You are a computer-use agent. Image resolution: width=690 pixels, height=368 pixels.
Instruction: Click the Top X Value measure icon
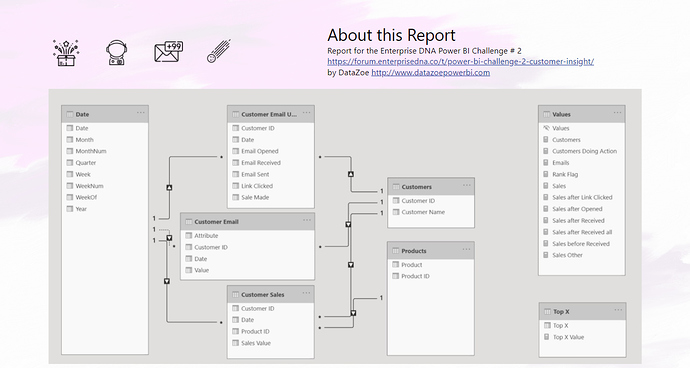pyautogui.click(x=547, y=337)
